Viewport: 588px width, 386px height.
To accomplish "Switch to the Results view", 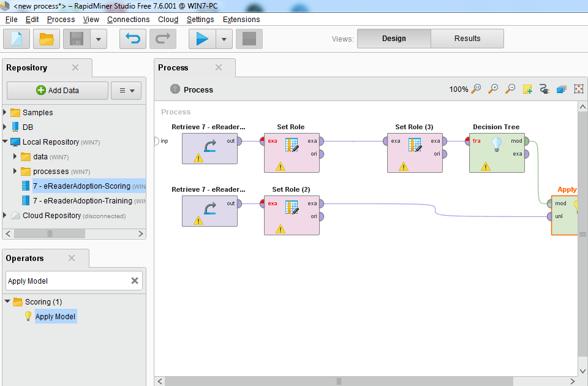I will coord(467,38).
